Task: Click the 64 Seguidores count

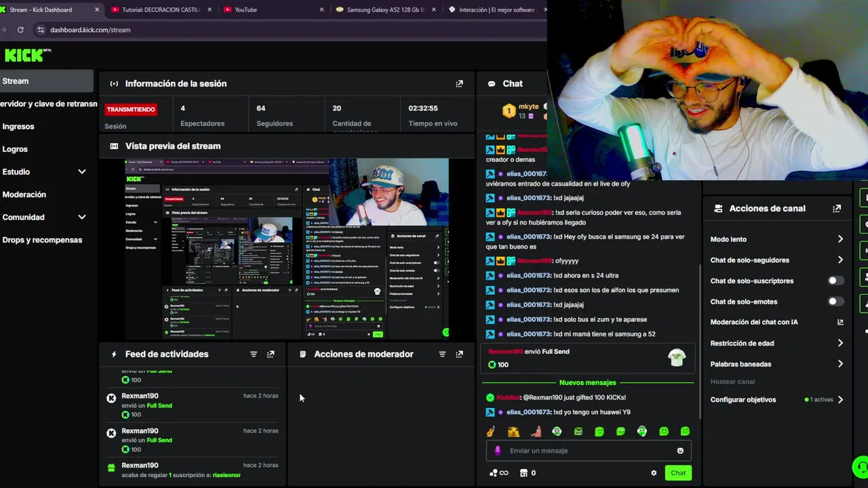Action: 261,108
